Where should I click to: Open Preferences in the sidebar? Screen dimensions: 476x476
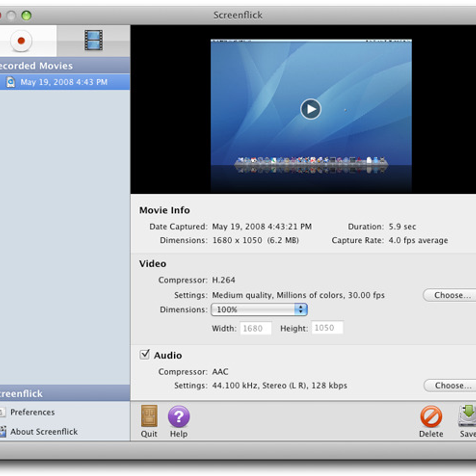(x=32, y=412)
